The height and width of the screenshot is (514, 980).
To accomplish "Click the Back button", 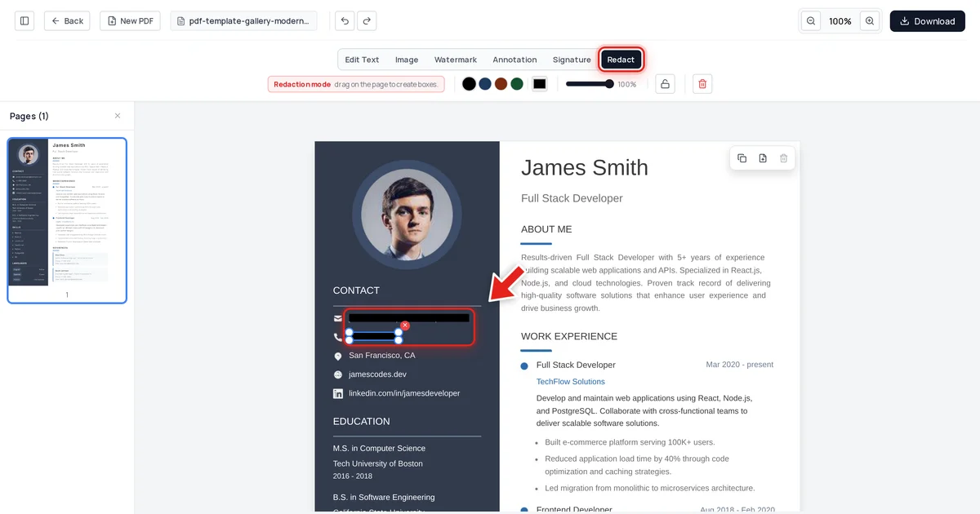I will pos(67,21).
